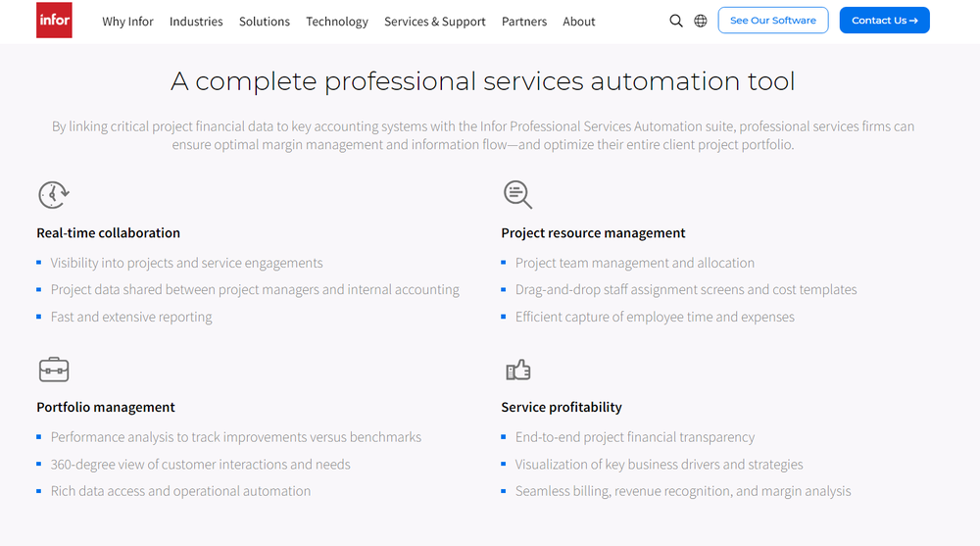Click "Project team management and allocation"

click(x=634, y=263)
